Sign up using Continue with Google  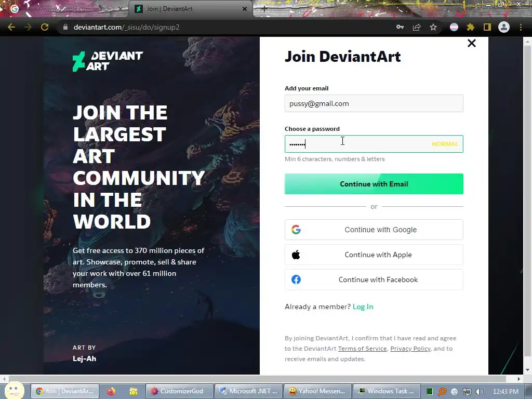[374, 230]
